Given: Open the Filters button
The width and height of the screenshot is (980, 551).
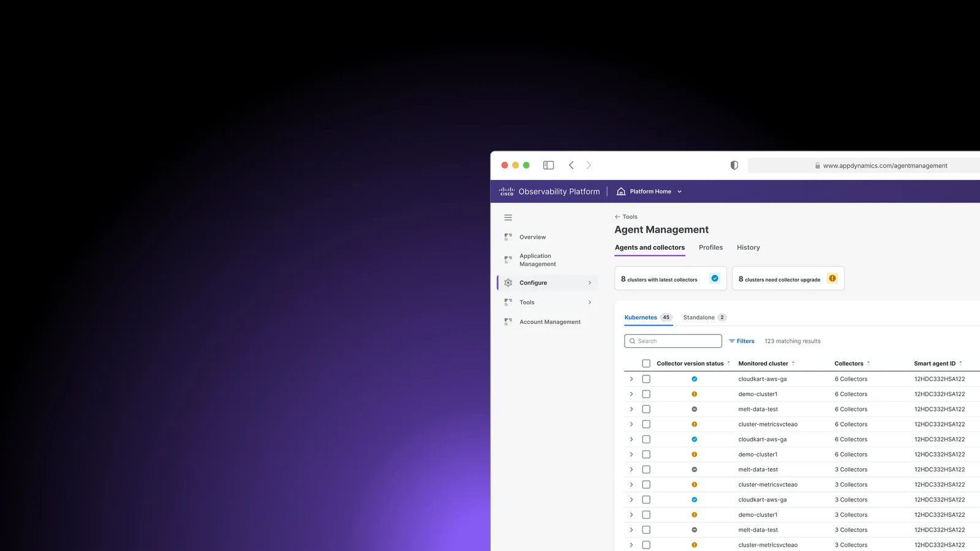Looking at the screenshot, I should [x=741, y=341].
